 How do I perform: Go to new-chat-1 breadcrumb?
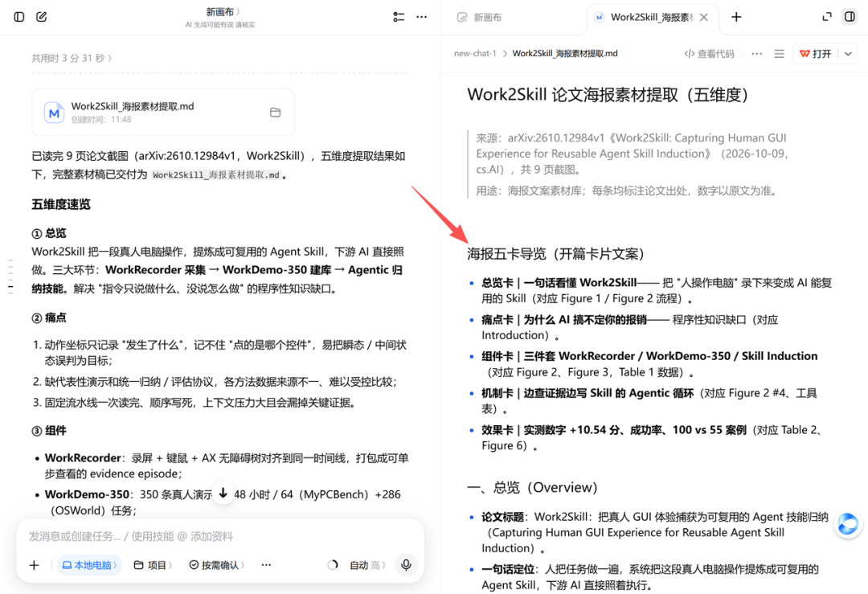pyautogui.click(x=475, y=54)
